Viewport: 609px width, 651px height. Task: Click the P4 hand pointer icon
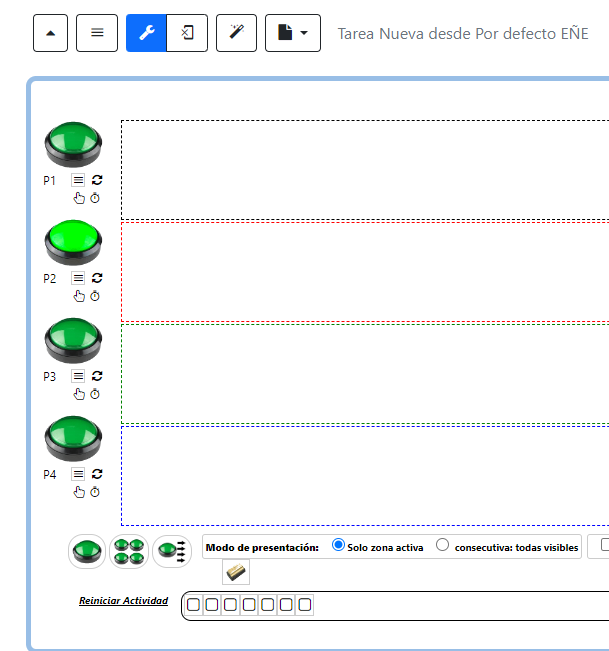click(x=79, y=492)
